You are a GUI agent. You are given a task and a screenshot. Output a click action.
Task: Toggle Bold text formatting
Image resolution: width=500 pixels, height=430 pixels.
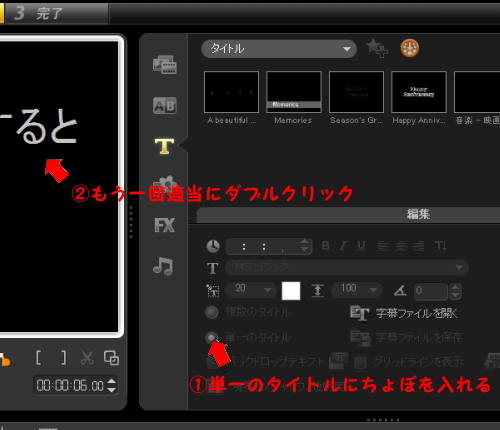326,246
